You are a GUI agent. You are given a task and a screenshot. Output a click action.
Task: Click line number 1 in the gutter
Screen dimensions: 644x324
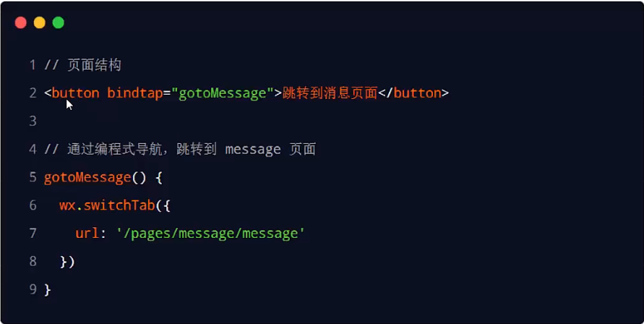pyautogui.click(x=33, y=65)
